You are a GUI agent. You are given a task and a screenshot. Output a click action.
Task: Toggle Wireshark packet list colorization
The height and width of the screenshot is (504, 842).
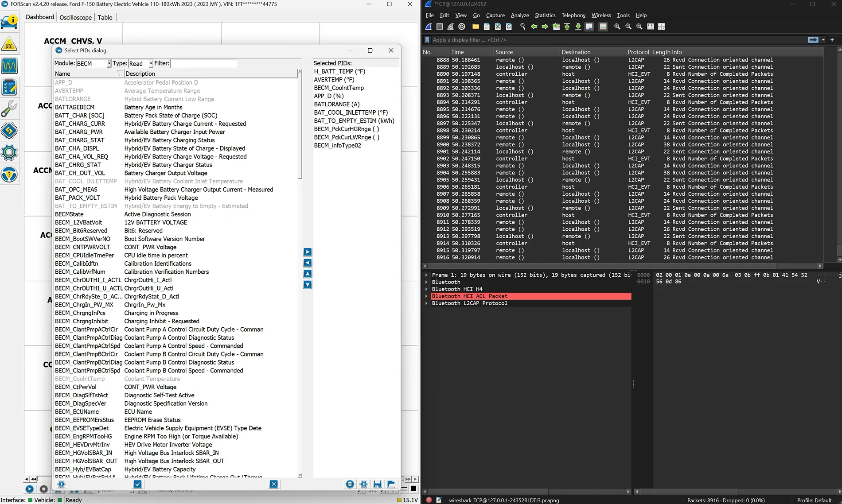603,27
